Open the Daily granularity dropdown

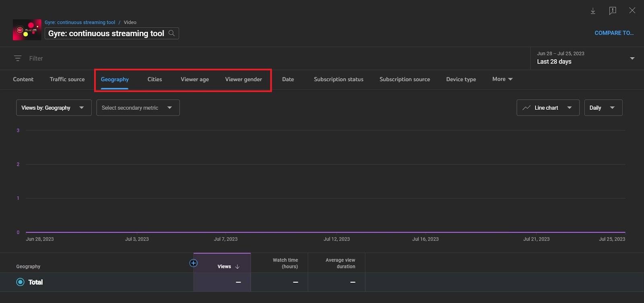pyautogui.click(x=603, y=108)
